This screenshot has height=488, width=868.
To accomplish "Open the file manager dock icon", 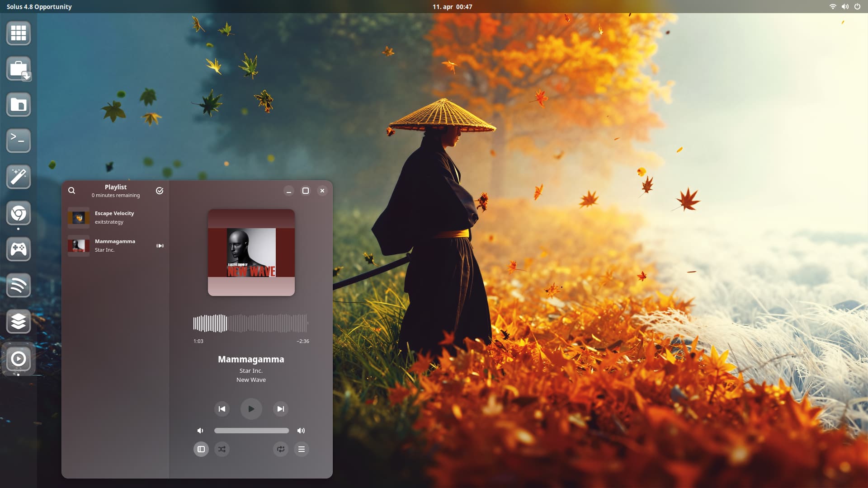I will click(x=19, y=105).
